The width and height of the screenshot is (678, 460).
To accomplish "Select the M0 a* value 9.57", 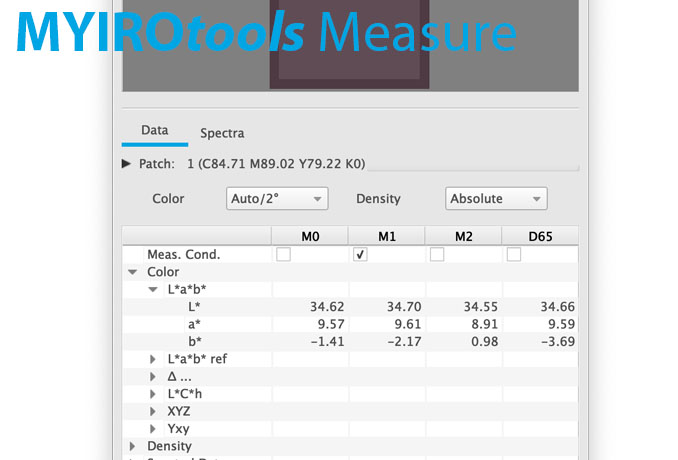I will click(x=331, y=324).
